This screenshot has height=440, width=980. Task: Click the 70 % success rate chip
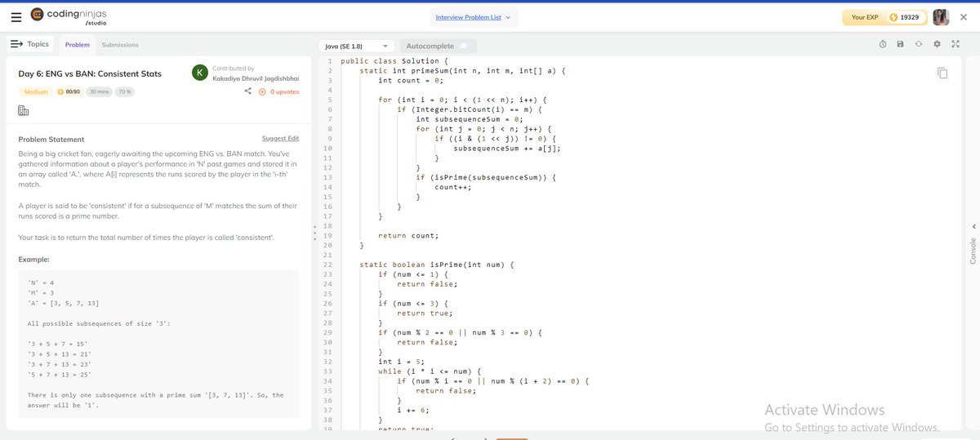click(x=126, y=91)
